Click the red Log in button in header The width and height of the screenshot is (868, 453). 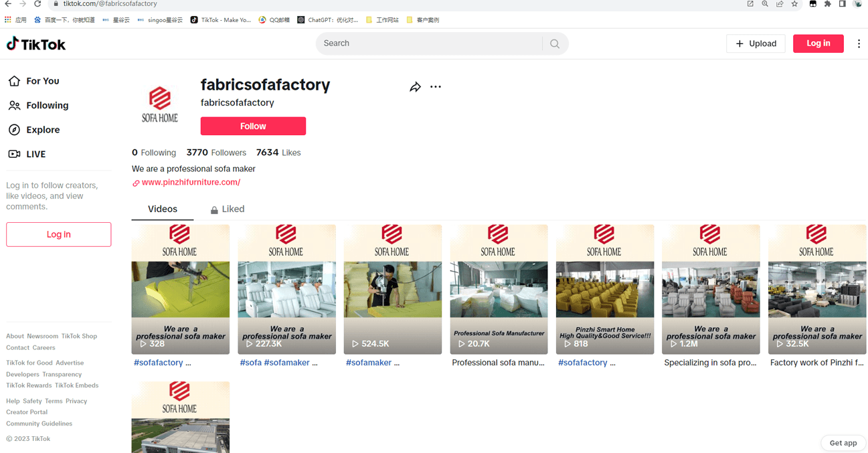point(818,43)
